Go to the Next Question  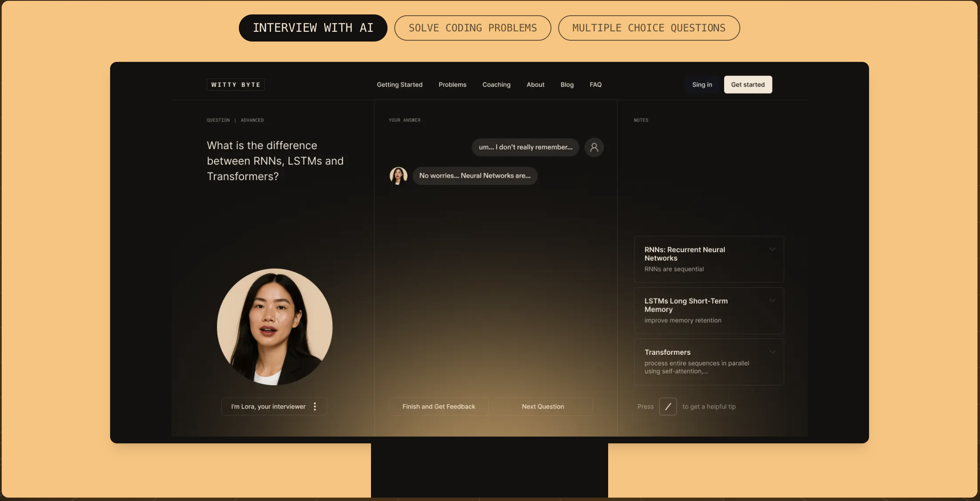pyautogui.click(x=543, y=406)
